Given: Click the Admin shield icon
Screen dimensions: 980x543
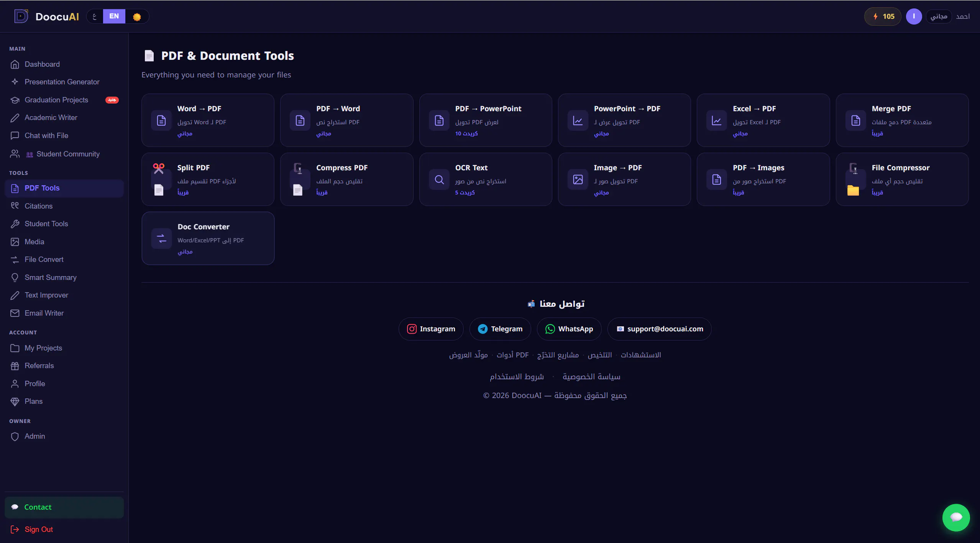Looking at the screenshot, I should 15,436.
